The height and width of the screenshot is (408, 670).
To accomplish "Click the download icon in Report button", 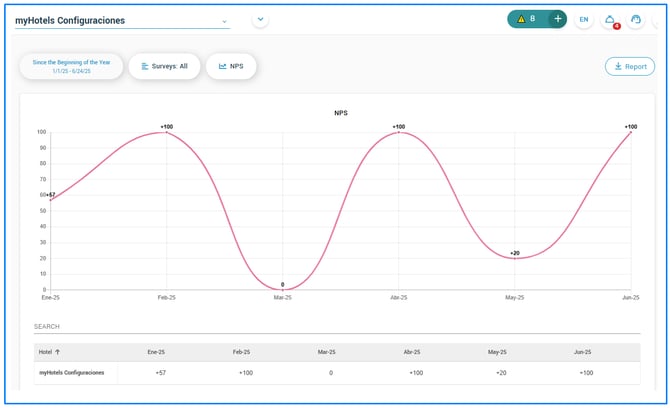I will coord(618,66).
